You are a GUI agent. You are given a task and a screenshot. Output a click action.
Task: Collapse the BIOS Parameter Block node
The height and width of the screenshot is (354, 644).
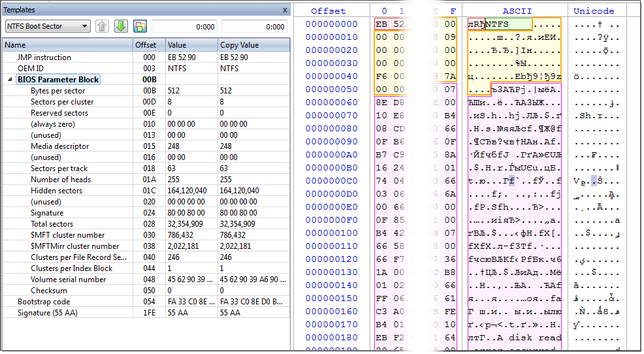coord(10,80)
